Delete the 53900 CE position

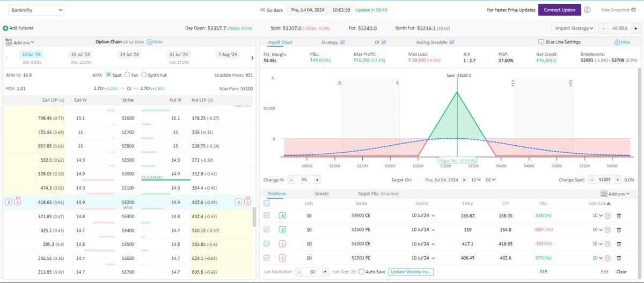point(618,215)
